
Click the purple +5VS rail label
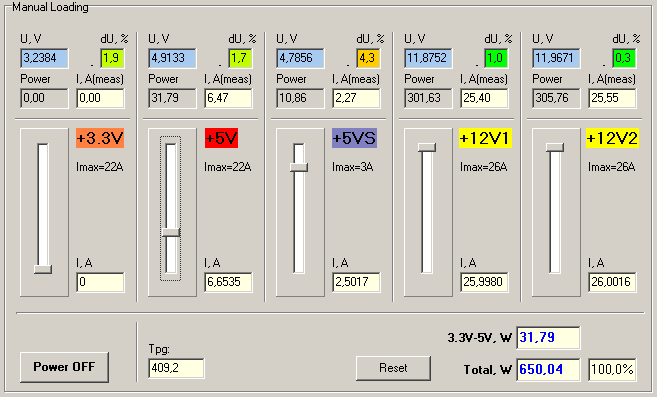pos(354,138)
